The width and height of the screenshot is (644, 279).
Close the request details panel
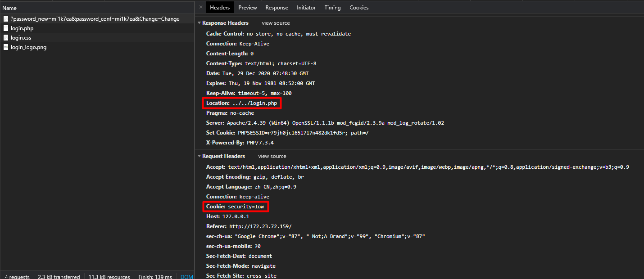click(x=200, y=8)
